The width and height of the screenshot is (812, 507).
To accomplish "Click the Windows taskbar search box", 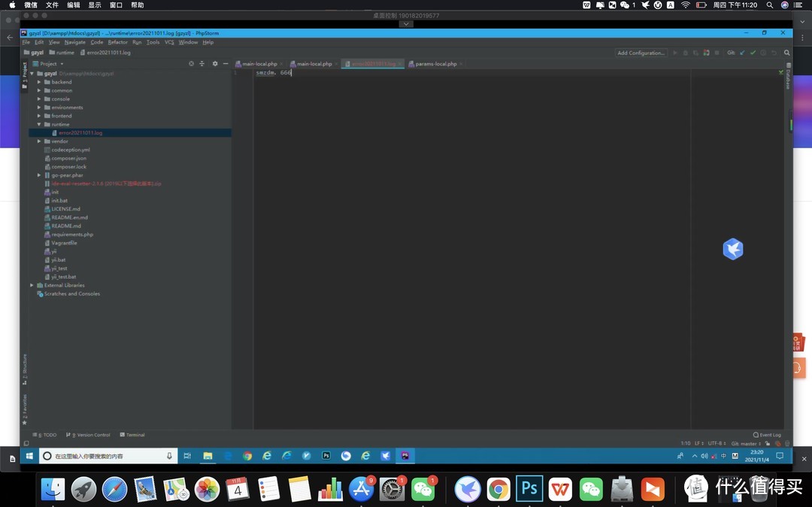I will tap(105, 456).
